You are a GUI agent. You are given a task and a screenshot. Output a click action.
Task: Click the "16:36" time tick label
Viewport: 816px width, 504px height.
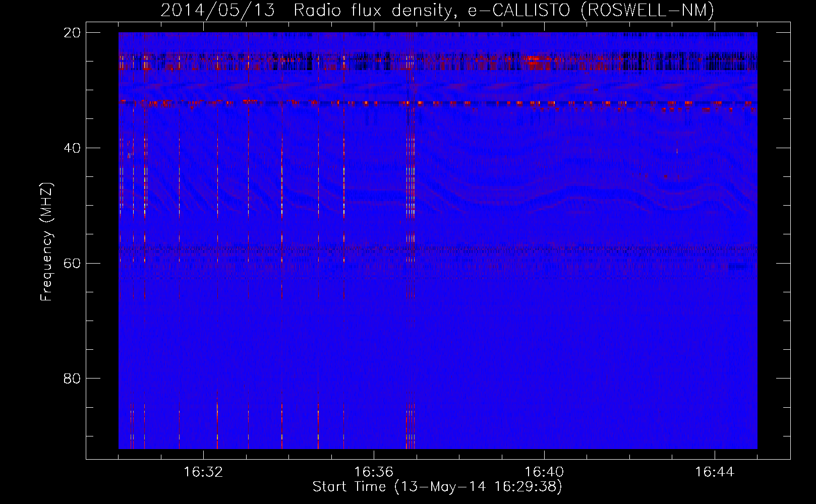(x=374, y=472)
